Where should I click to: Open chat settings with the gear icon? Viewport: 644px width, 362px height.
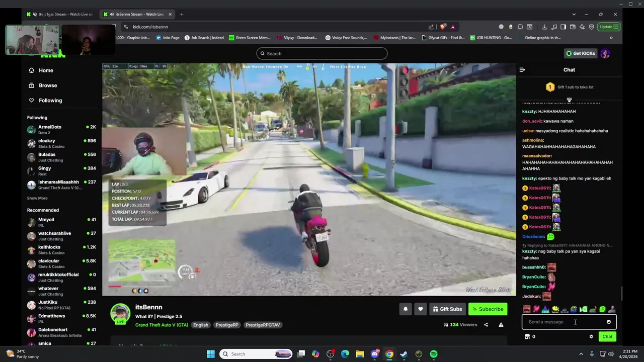pos(591,337)
